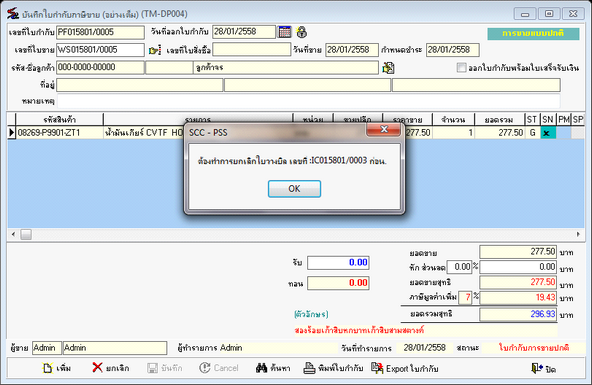This screenshot has width=592, height=385.
Task: Open the calendar date picker icon
Action: point(285,32)
